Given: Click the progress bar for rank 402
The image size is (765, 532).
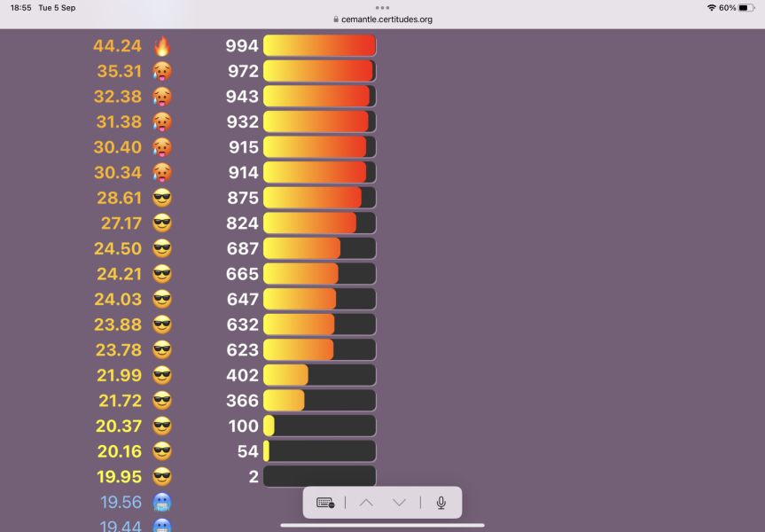Looking at the screenshot, I should click(319, 375).
